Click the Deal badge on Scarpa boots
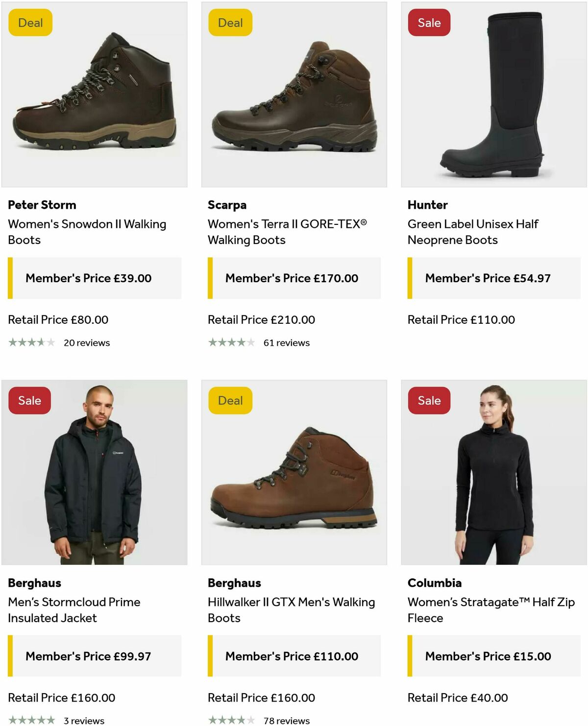The image size is (588, 726). tap(230, 22)
